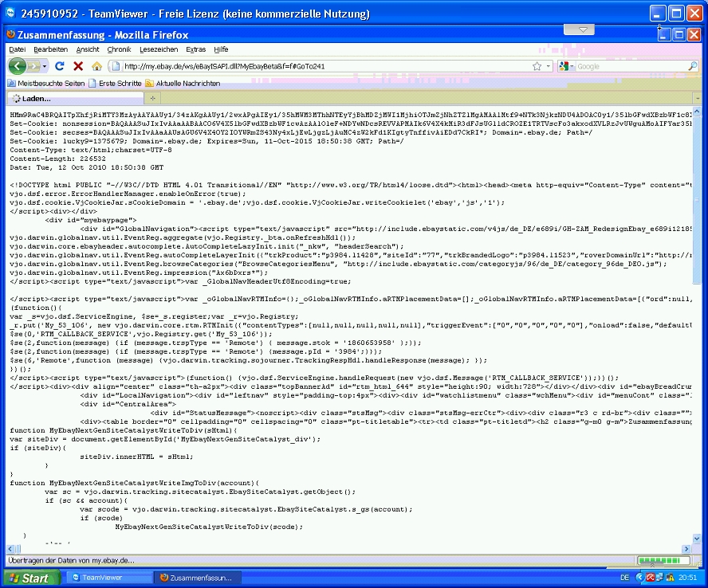Click the '<div id="myebaypage">' line

coord(90,220)
